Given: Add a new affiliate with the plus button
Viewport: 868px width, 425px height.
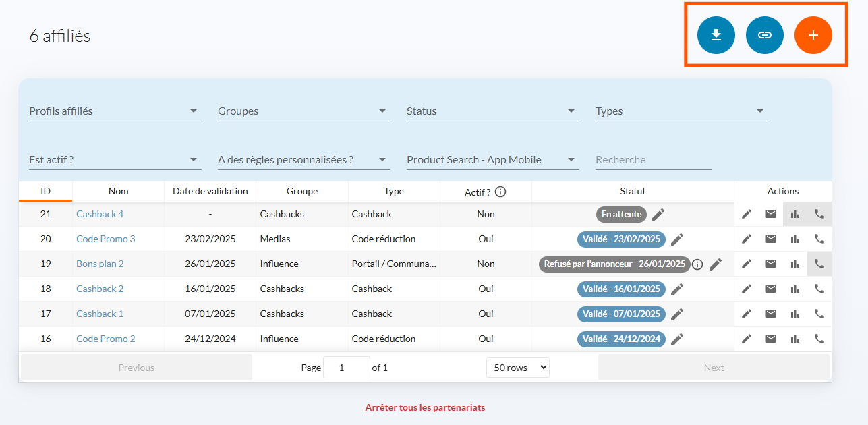Looking at the screenshot, I should (x=813, y=34).
